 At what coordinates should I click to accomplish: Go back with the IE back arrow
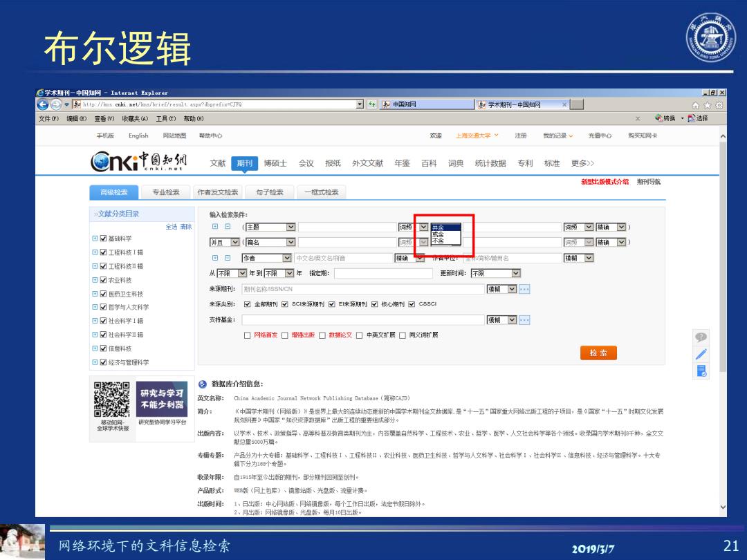42,105
